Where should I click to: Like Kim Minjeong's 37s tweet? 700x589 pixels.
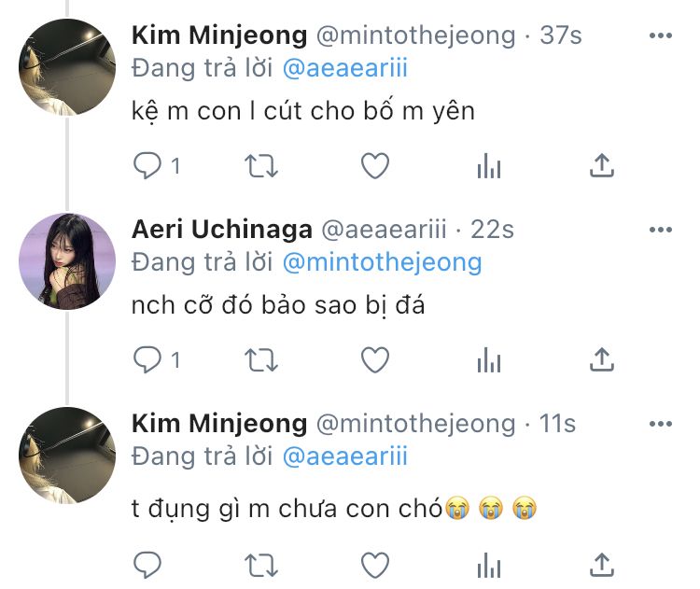[374, 166]
